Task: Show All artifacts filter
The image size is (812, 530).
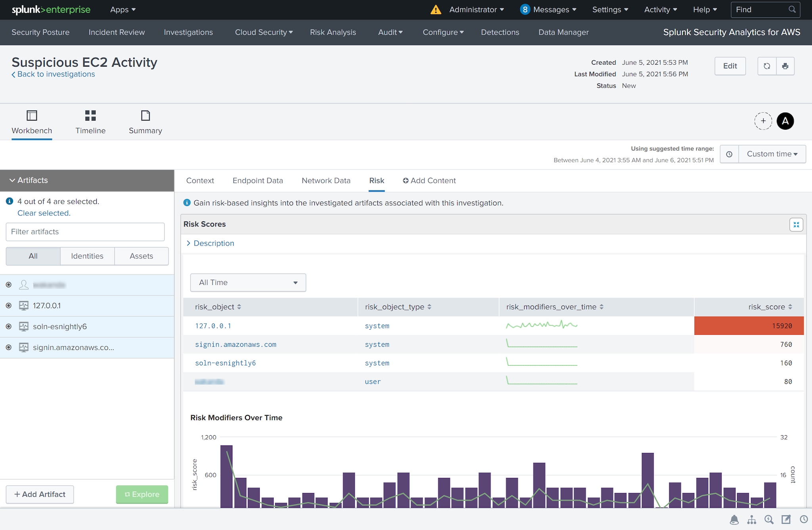Action: pyautogui.click(x=33, y=256)
